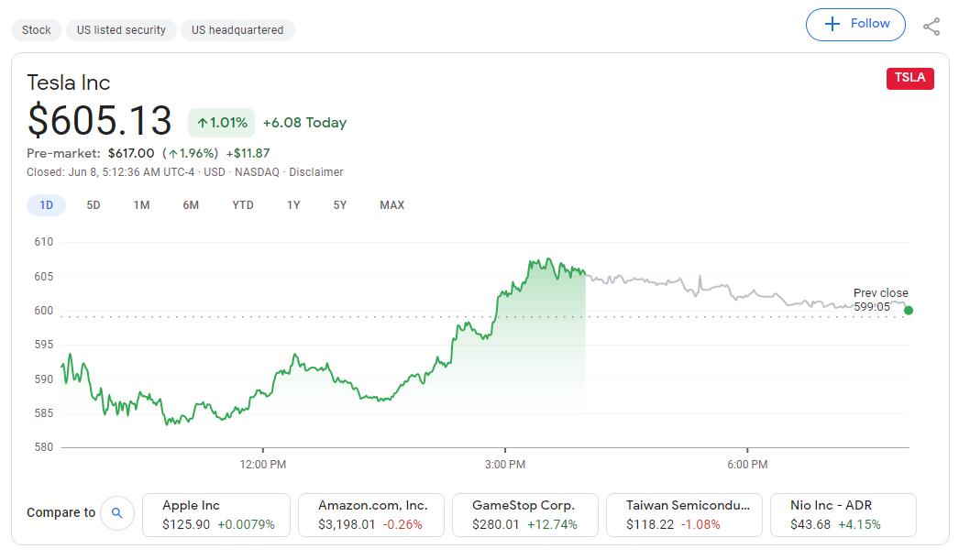The width and height of the screenshot is (959, 560).
Task: Open the GameStop Corp. comparison card
Action: click(x=525, y=515)
